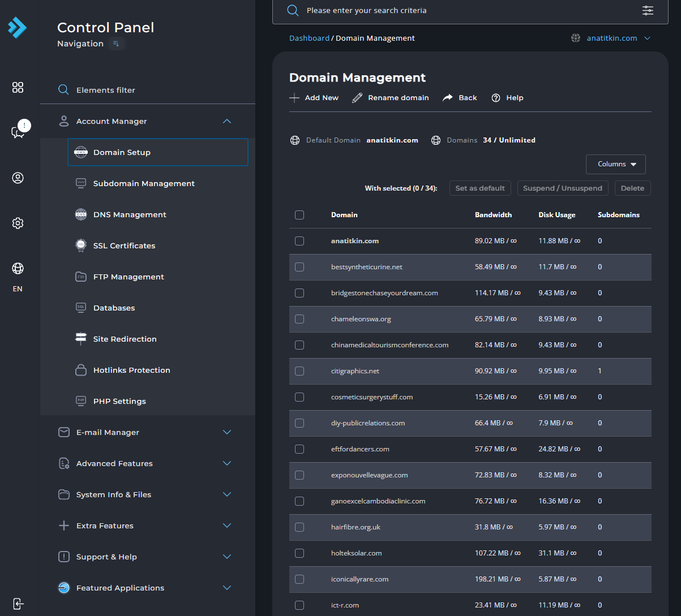Click the Set as default button
This screenshot has height=616, width=681.
480,188
